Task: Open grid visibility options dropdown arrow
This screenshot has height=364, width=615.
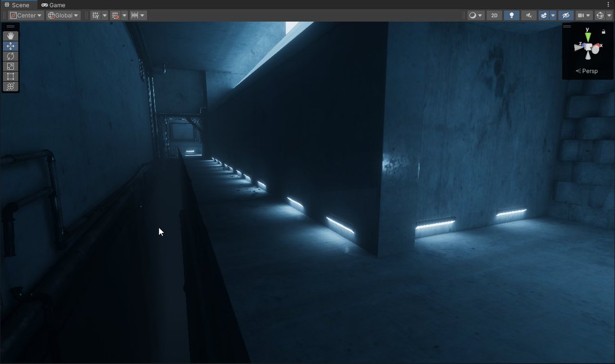Action: tap(105, 15)
